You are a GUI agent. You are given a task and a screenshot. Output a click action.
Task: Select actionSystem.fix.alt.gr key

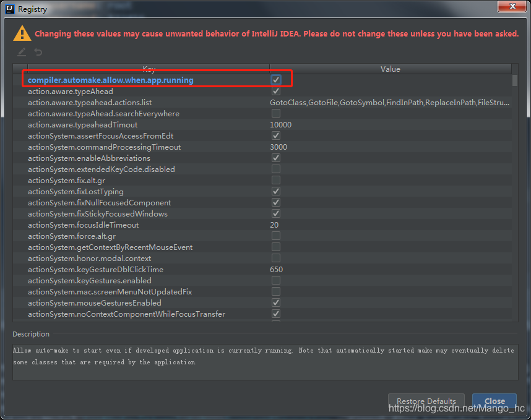(66, 181)
